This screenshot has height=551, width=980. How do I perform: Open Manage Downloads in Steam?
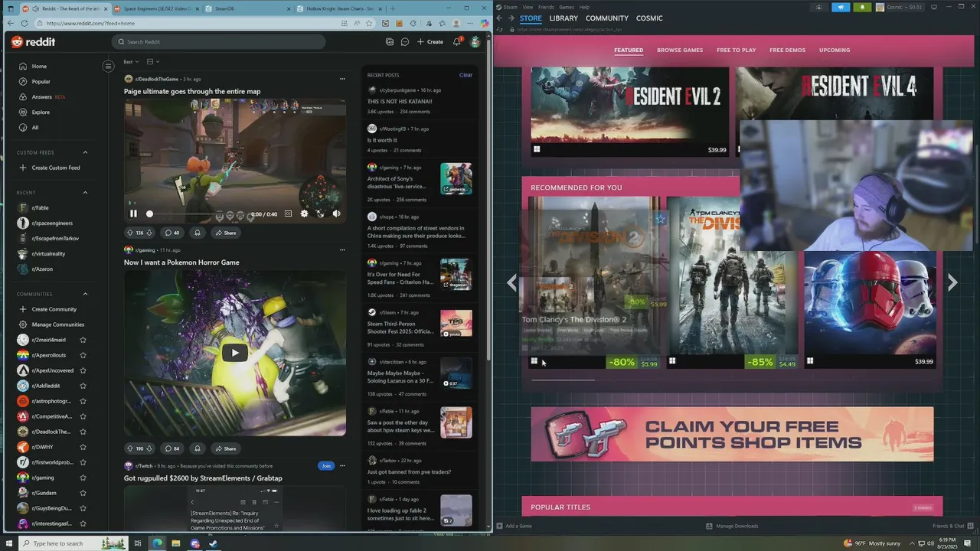732,526
